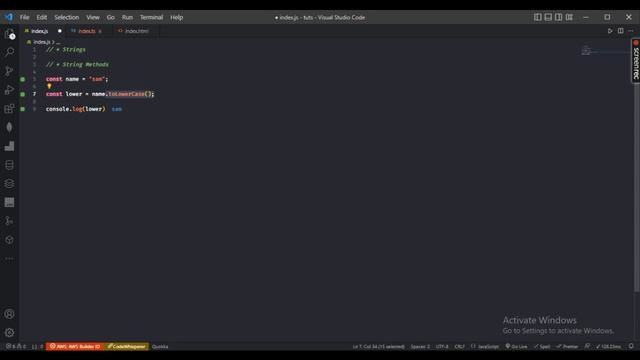
Task: Open the View menu
Action: pos(93,17)
